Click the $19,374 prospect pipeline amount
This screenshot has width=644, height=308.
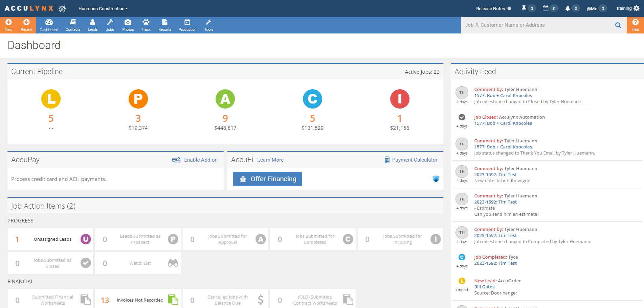coord(138,128)
